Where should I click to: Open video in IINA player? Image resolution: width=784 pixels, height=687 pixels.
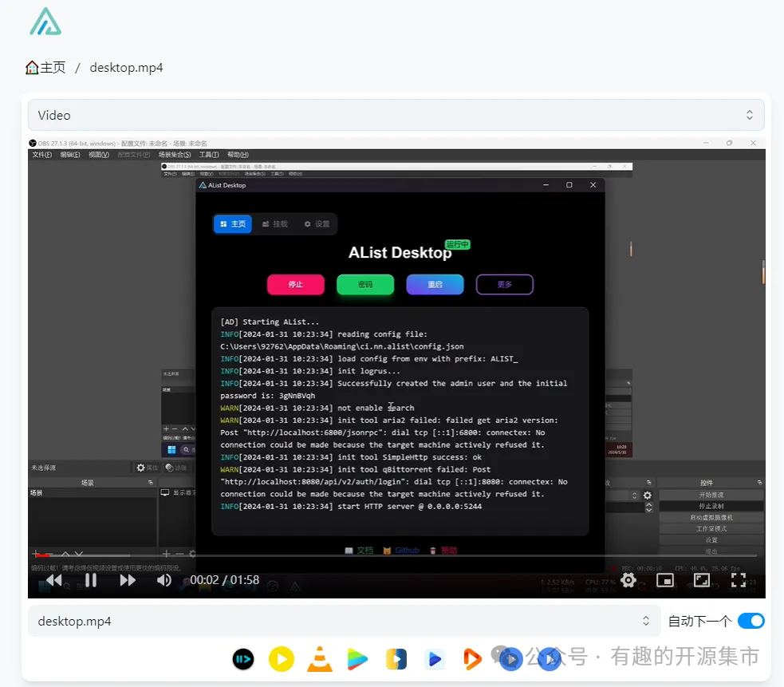243,659
